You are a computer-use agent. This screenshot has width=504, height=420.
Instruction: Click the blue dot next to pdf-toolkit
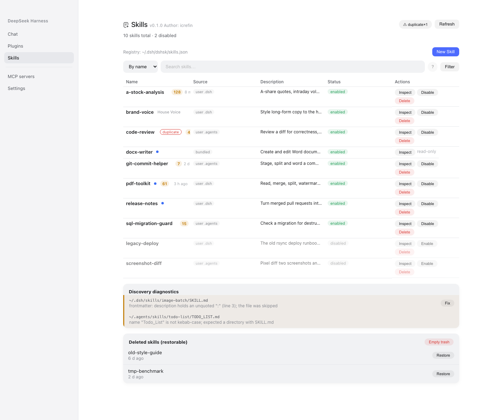click(155, 183)
